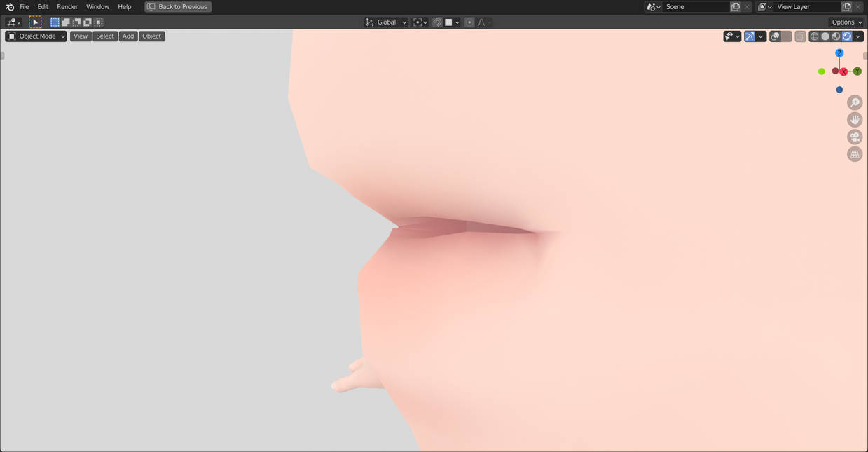This screenshot has height=452, width=868.
Task: Open Global transform orientation dropdown
Action: [386, 22]
